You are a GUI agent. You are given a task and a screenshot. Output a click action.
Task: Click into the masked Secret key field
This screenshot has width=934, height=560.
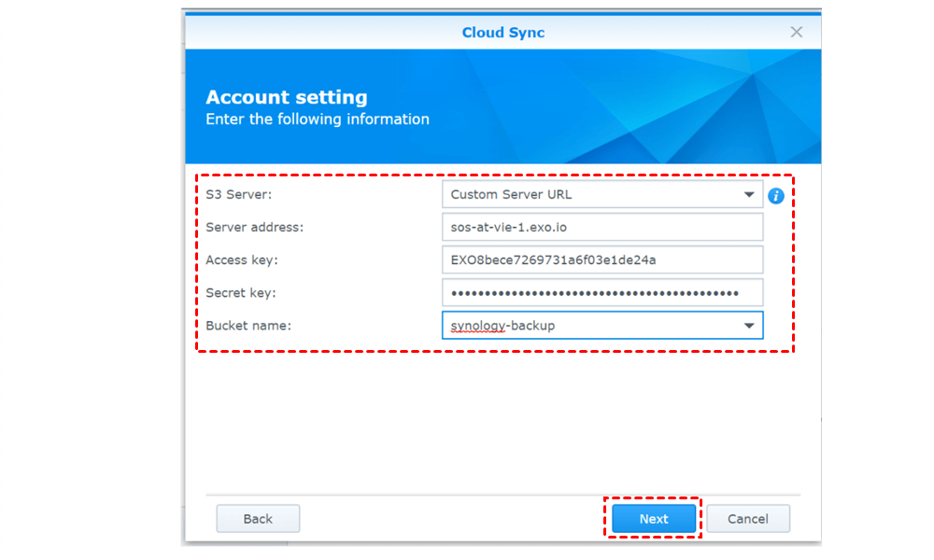coord(602,293)
